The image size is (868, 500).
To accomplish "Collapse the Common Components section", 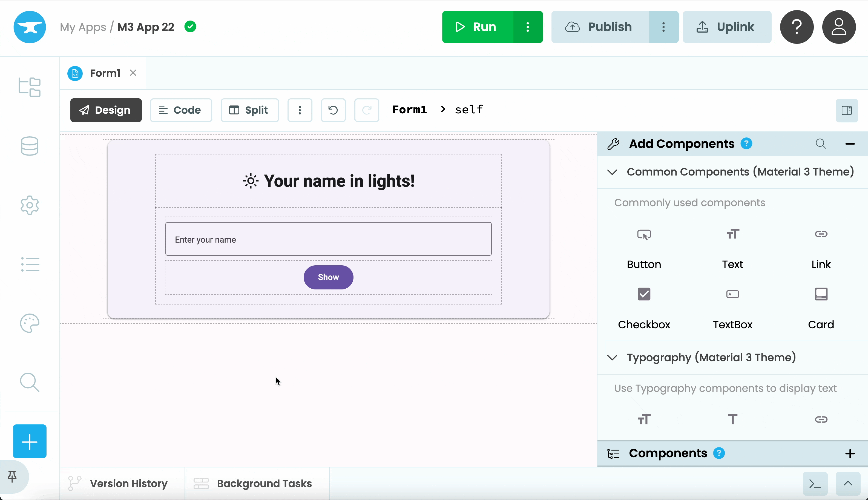I will [x=612, y=172].
